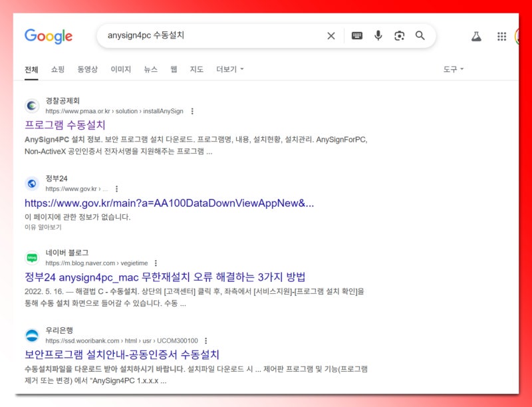Viewport: 532px width, 407px height.
Task: Open the on-screen keyboard input icon
Action: [355, 36]
